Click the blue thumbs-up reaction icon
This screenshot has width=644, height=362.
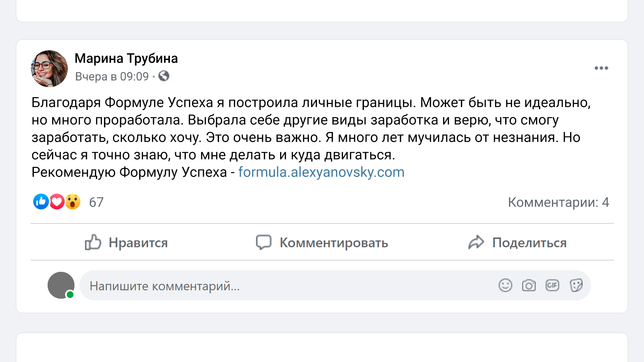click(x=41, y=202)
